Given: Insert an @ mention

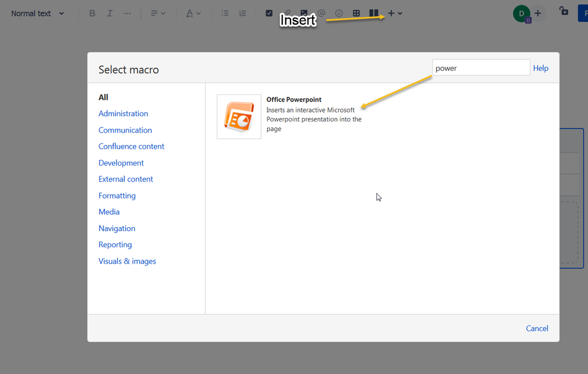Looking at the screenshot, I should 321,13.
